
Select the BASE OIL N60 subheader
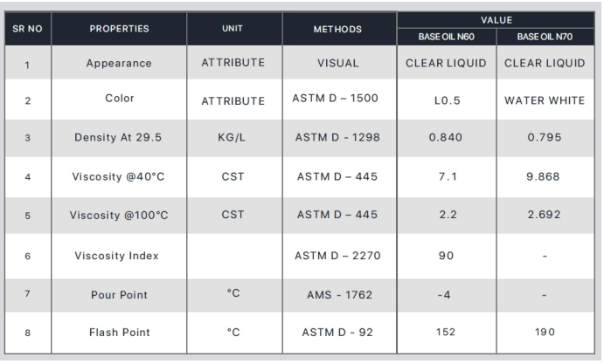tap(445, 37)
